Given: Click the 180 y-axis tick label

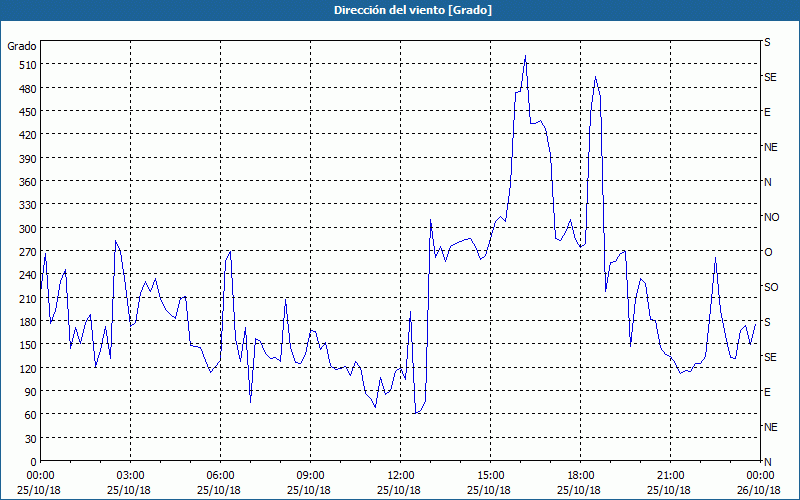Looking at the screenshot, I should tap(28, 322).
